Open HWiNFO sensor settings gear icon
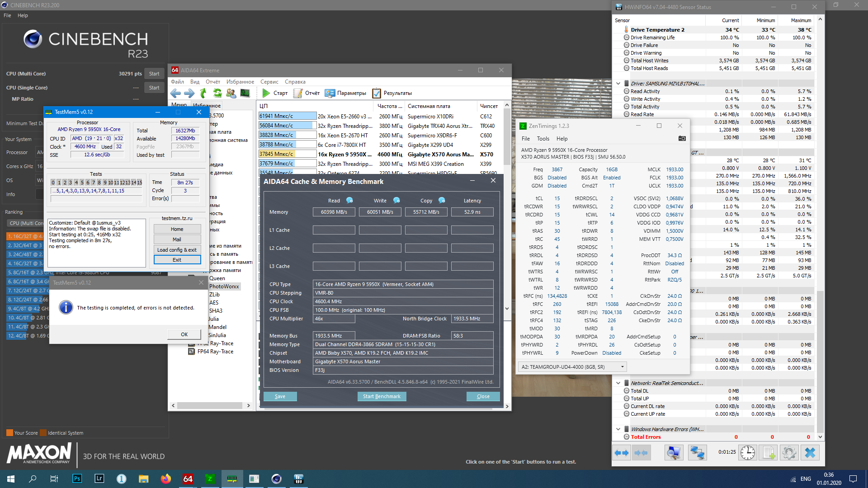 click(789, 452)
